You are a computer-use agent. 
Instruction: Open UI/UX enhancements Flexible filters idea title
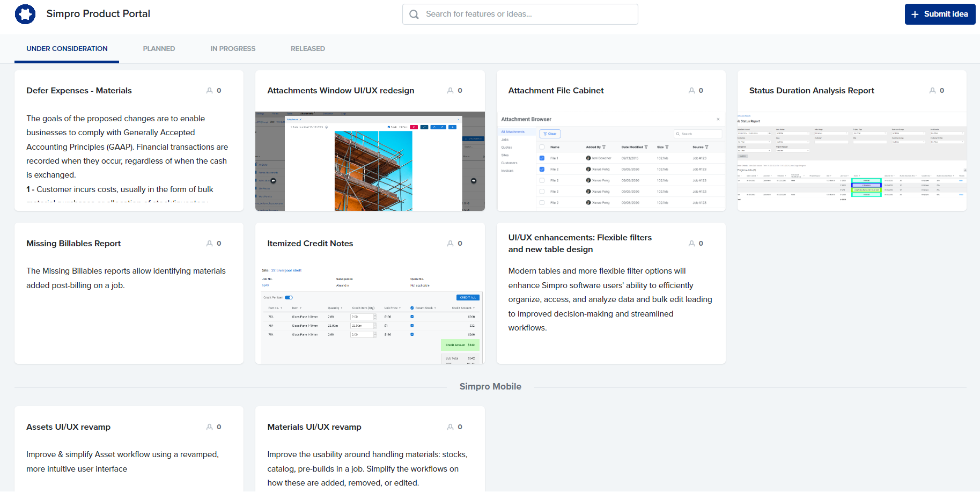[580, 244]
